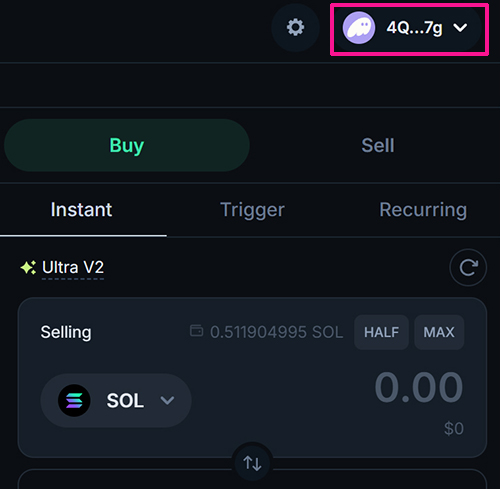Click the sparkle icon next to Ultra V2
The height and width of the screenshot is (489, 500).
[x=28, y=268]
